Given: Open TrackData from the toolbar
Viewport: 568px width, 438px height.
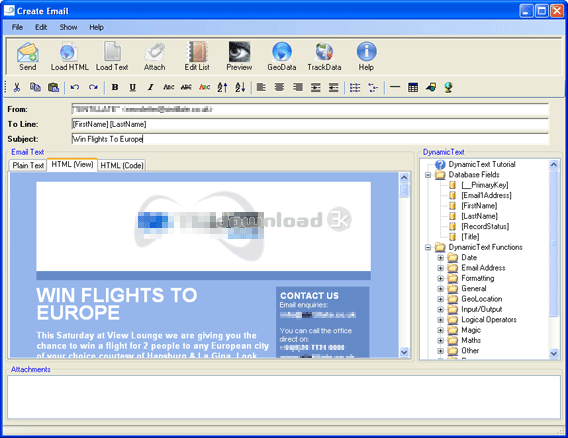Looking at the screenshot, I should (324, 56).
